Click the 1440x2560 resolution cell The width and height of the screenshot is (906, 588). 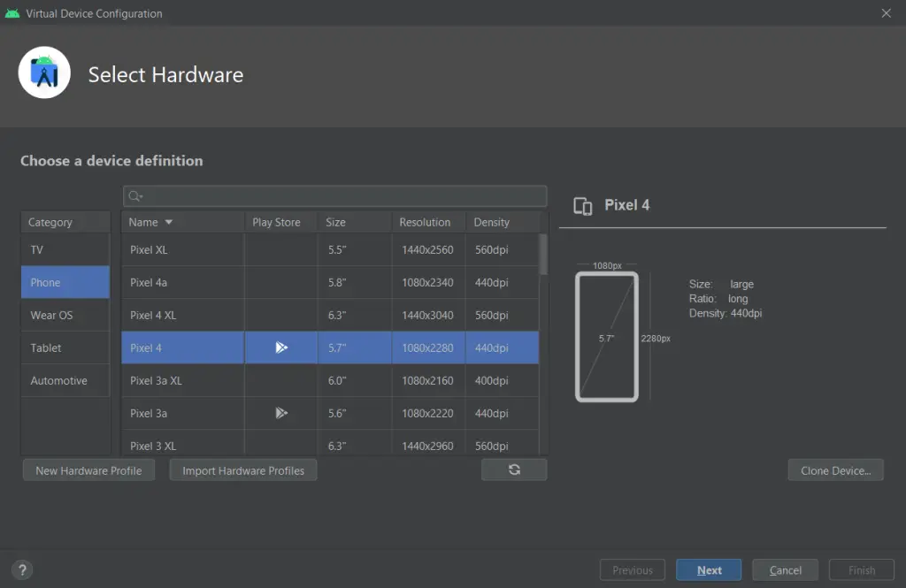coord(429,249)
